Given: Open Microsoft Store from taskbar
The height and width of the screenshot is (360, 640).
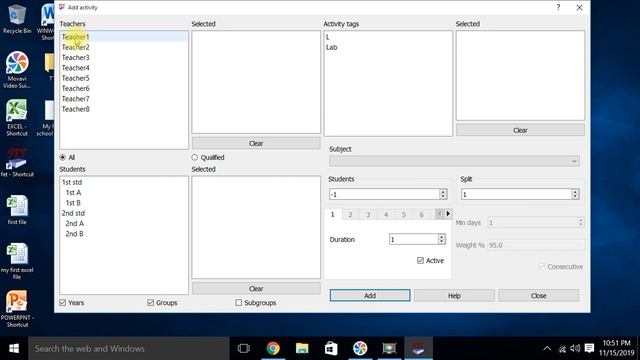Looking at the screenshot, I should click(331, 349).
